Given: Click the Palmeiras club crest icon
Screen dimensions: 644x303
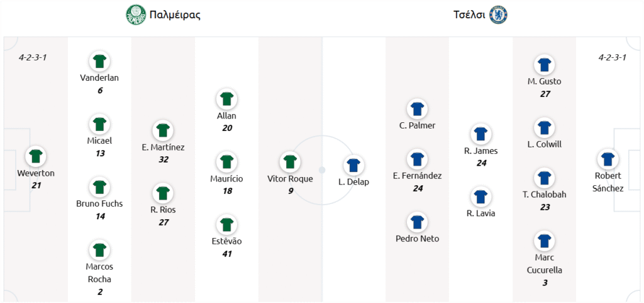Looking at the screenshot, I should tap(136, 15).
